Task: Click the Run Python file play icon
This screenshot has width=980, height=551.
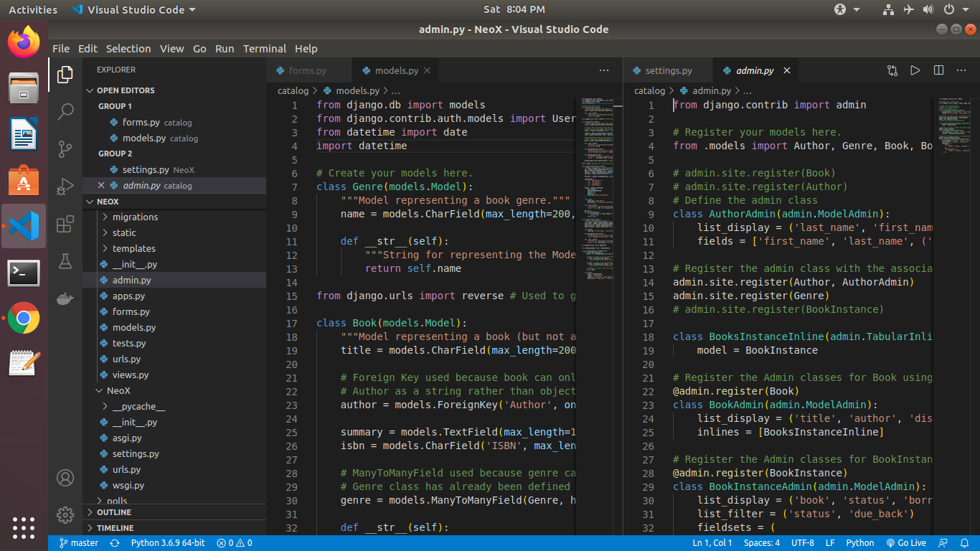Action: click(x=915, y=70)
